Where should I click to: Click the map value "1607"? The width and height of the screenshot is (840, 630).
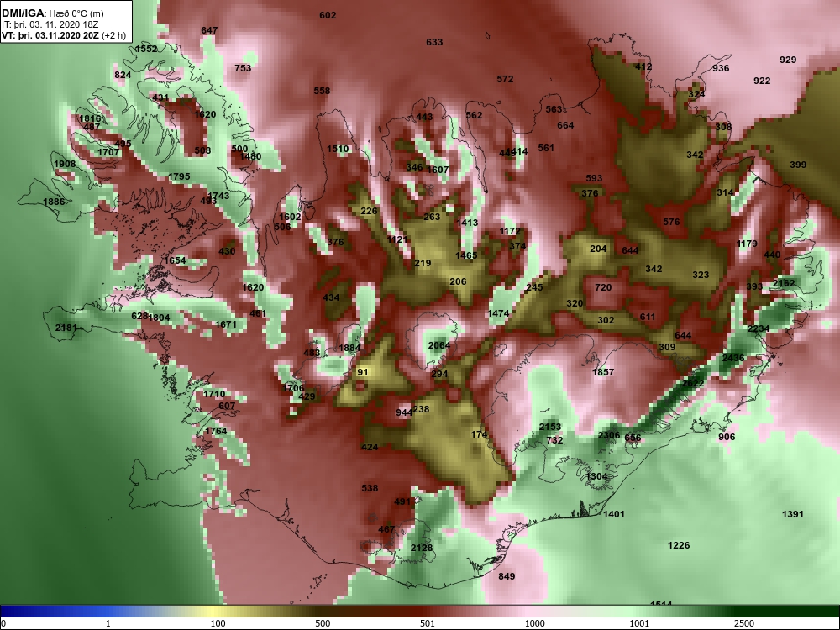tap(438, 170)
